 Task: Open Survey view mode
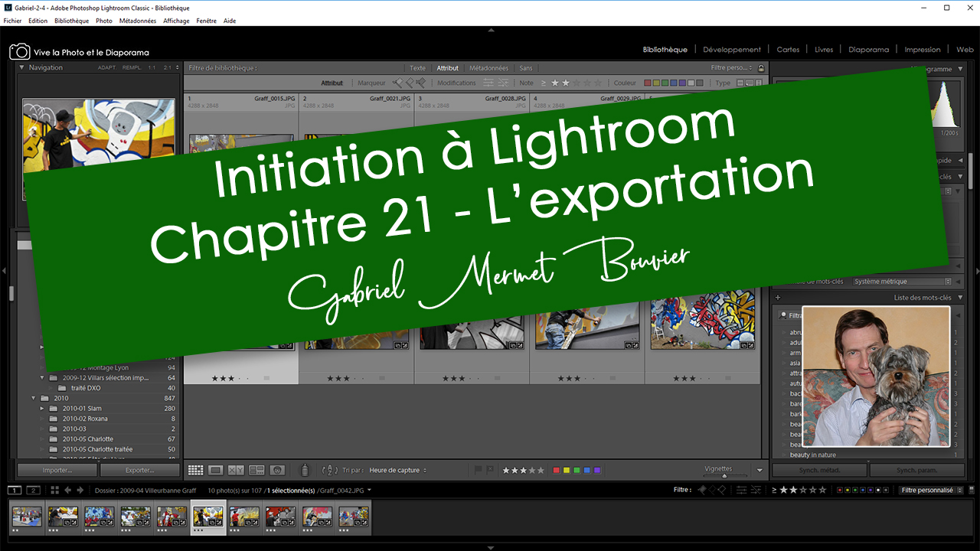pyautogui.click(x=256, y=470)
